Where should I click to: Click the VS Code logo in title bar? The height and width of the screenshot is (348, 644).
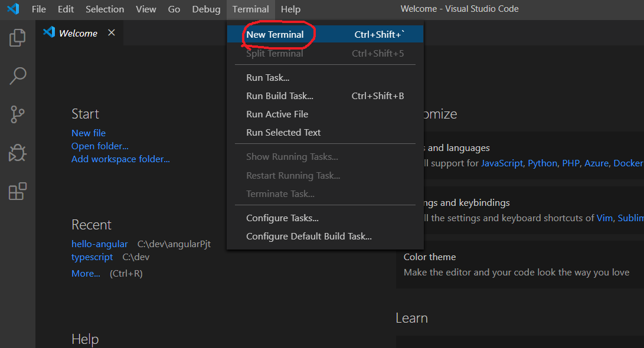(x=13, y=9)
